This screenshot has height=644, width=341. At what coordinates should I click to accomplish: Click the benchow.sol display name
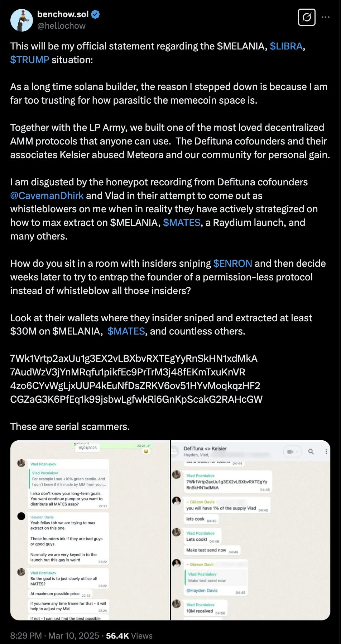(63, 14)
